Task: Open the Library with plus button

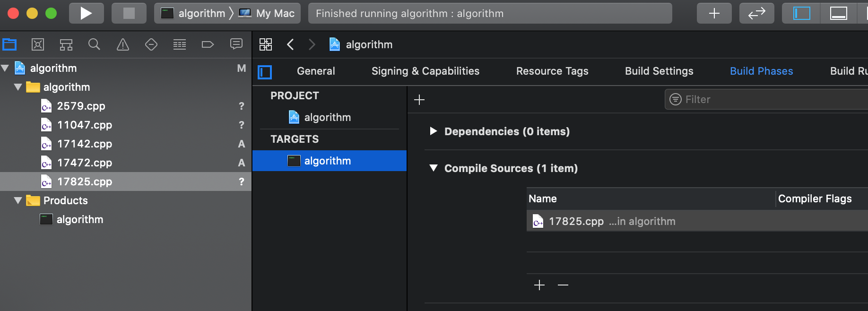Action: 714,13
